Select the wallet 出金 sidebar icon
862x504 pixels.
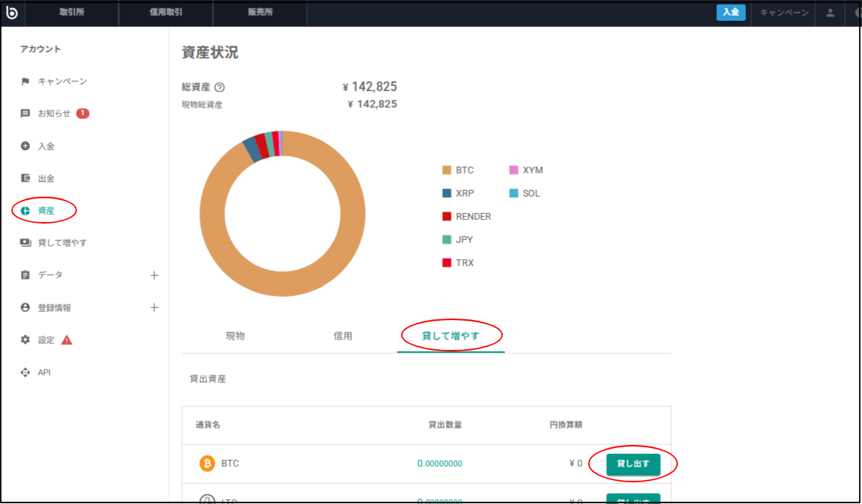point(25,178)
